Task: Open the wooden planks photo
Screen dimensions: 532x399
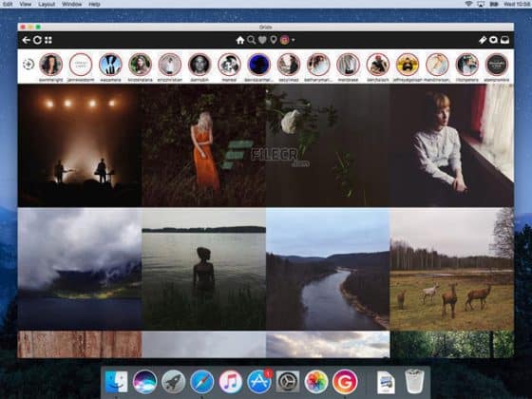Action: click(80, 344)
